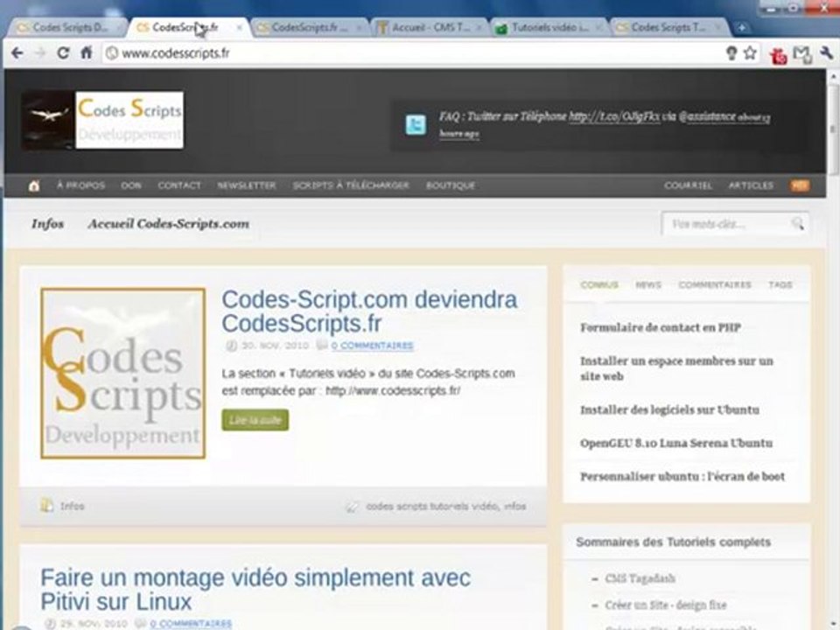Click the Infos category link under article
The image size is (840, 630).
pos(73,506)
